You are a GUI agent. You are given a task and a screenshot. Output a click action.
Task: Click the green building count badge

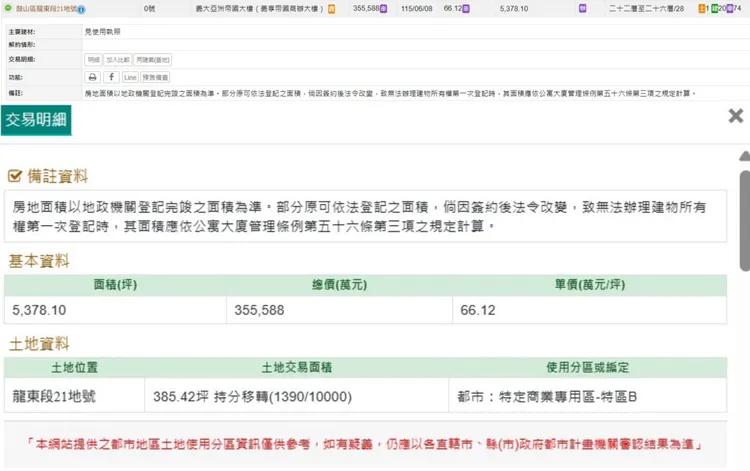tap(715, 9)
